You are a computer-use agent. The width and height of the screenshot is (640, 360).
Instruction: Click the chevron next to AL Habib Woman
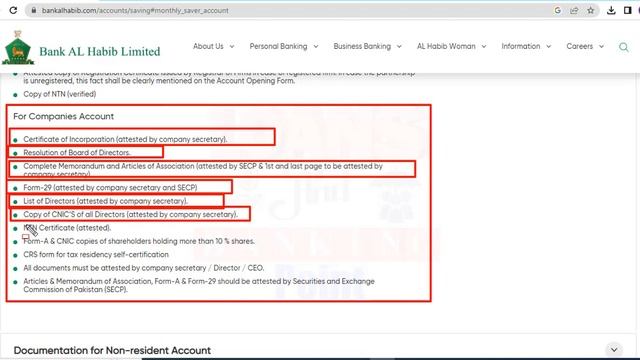pyautogui.click(x=484, y=47)
